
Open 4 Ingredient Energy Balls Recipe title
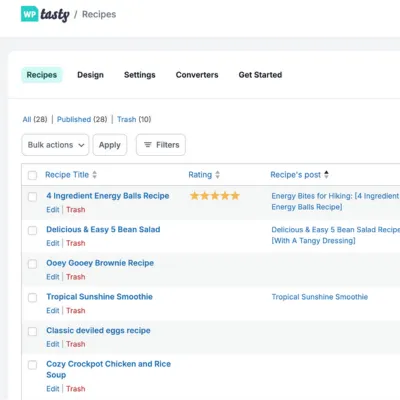[108, 196]
